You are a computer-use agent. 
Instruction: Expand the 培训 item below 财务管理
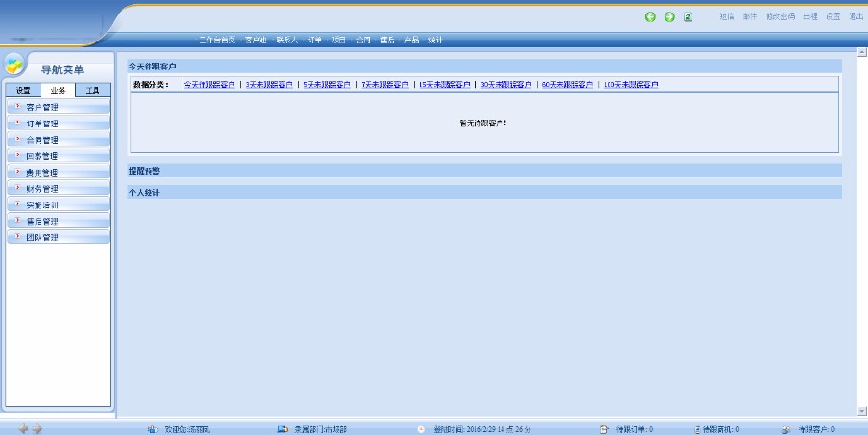click(58, 204)
